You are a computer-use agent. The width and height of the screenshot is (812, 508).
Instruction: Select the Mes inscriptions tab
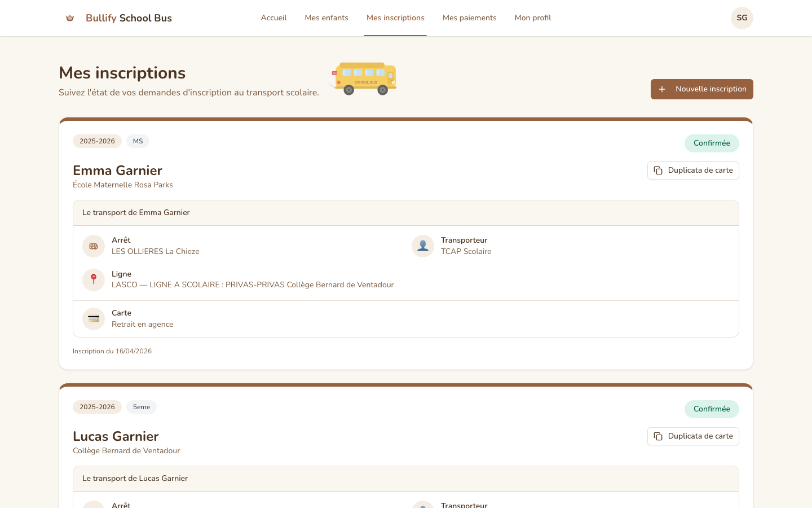(x=395, y=18)
